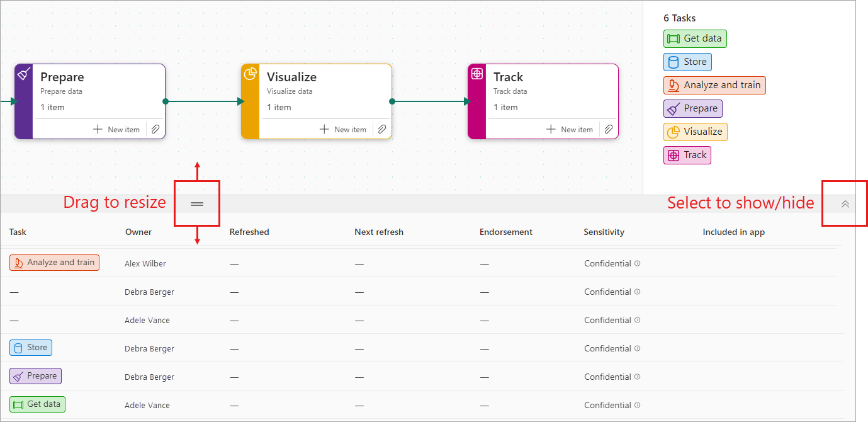Click the Visualize pie icon in the tasks panel

click(672, 131)
